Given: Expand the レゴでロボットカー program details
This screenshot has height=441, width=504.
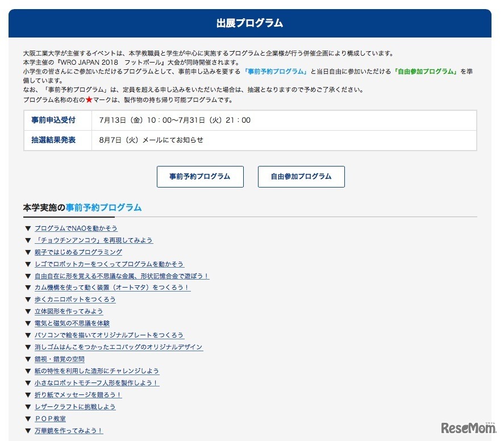Looking at the screenshot, I should pyautogui.click(x=110, y=264).
